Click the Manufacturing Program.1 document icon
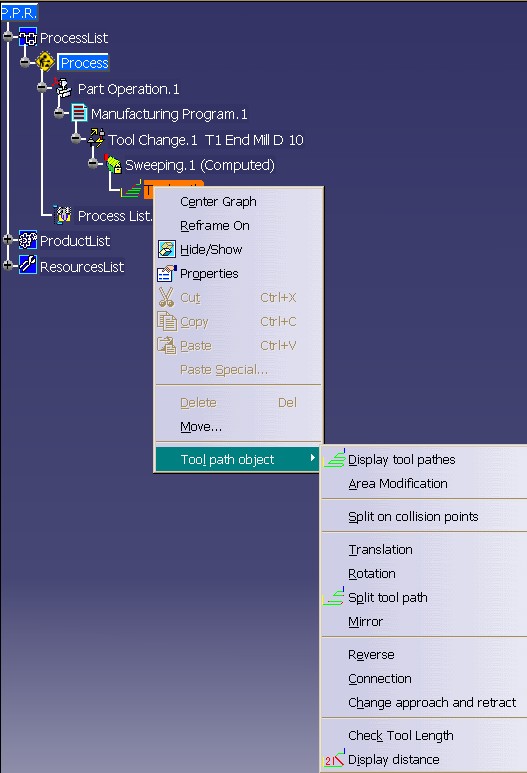The image size is (527, 773). tap(79, 113)
